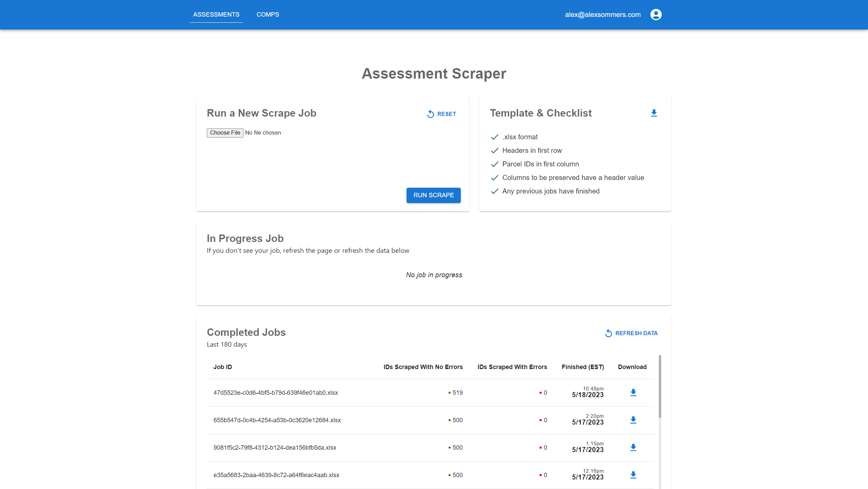Click the reset icon next to RESET label

[430, 114]
